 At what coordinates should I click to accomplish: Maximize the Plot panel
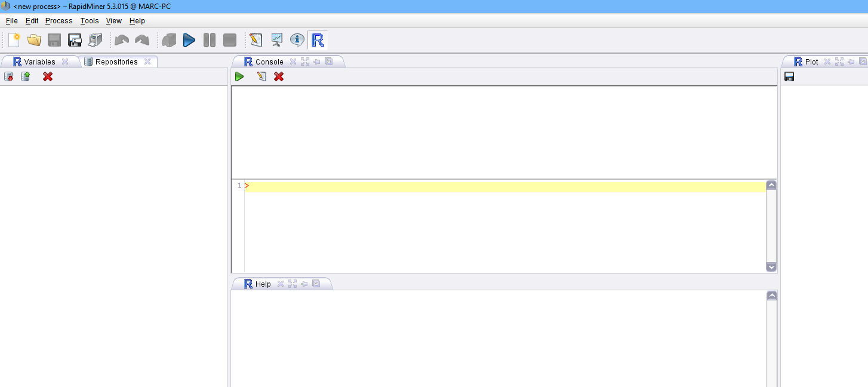pyautogui.click(x=839, y=62)
